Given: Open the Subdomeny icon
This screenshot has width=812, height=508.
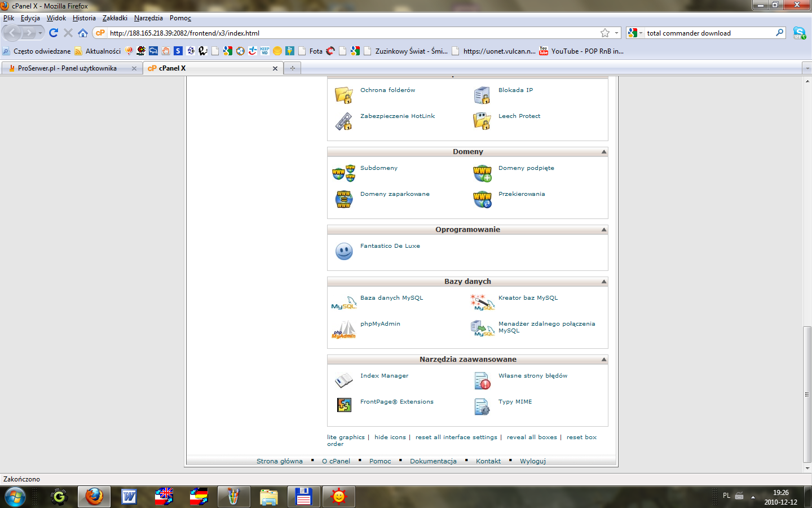Looking at the screenshot, I should (343, 173).
